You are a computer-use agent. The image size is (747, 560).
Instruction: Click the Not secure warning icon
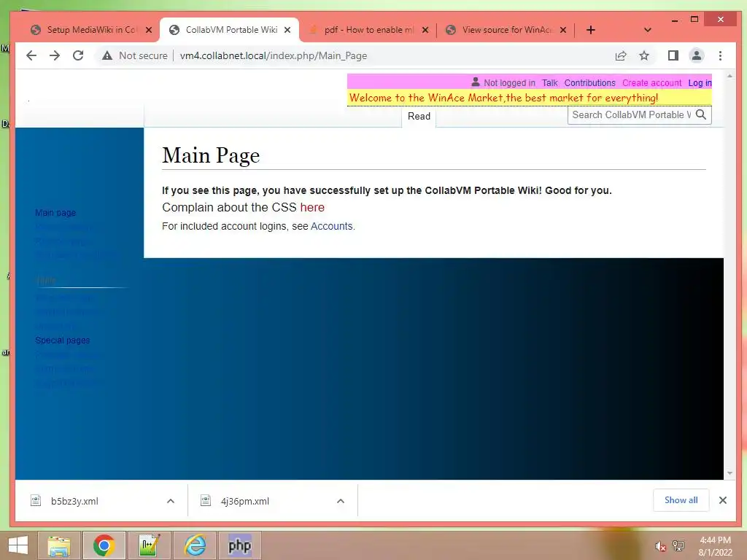coord(107,55)
